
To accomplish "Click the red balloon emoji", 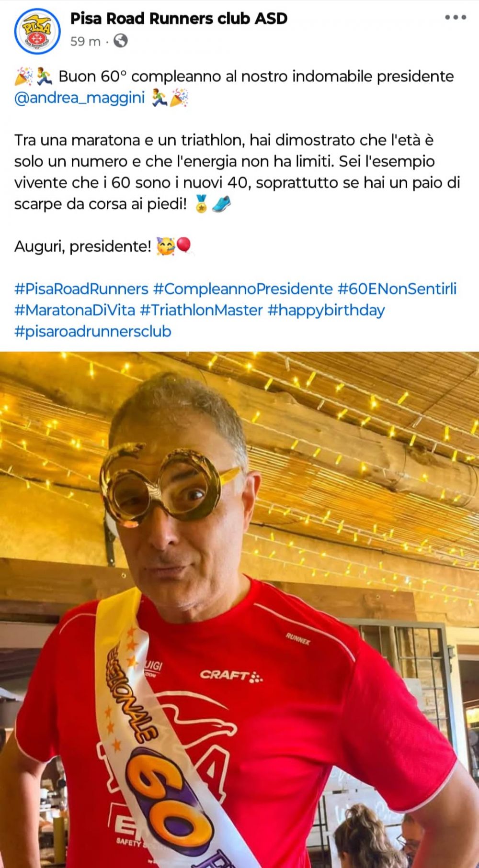I will 184,246.
